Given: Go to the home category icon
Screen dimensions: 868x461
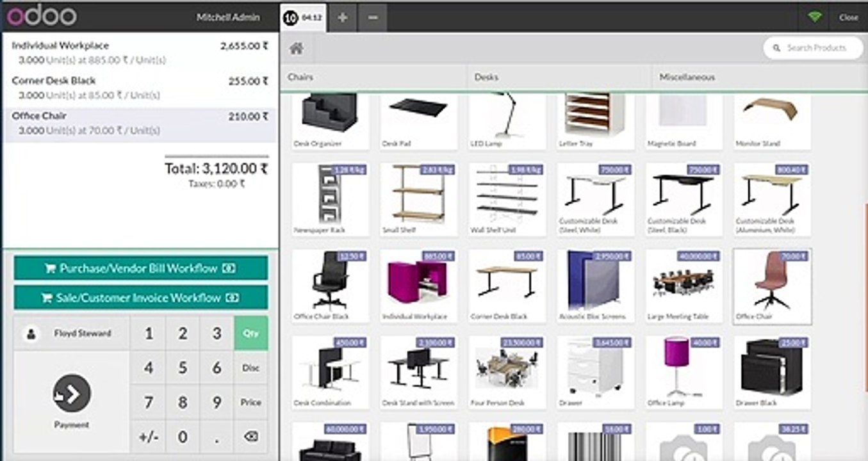Looking at the screenshot, I should (296, 48).
